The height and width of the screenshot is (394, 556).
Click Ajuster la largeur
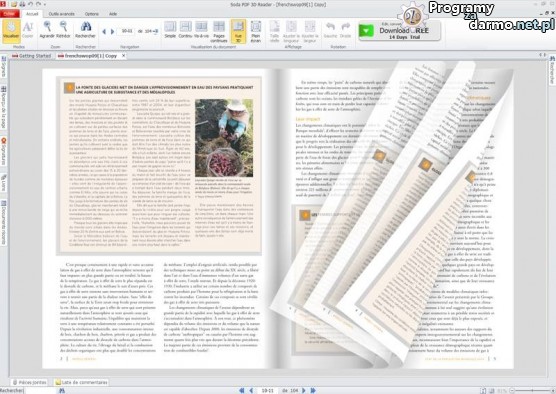click(x=310, y=31)
